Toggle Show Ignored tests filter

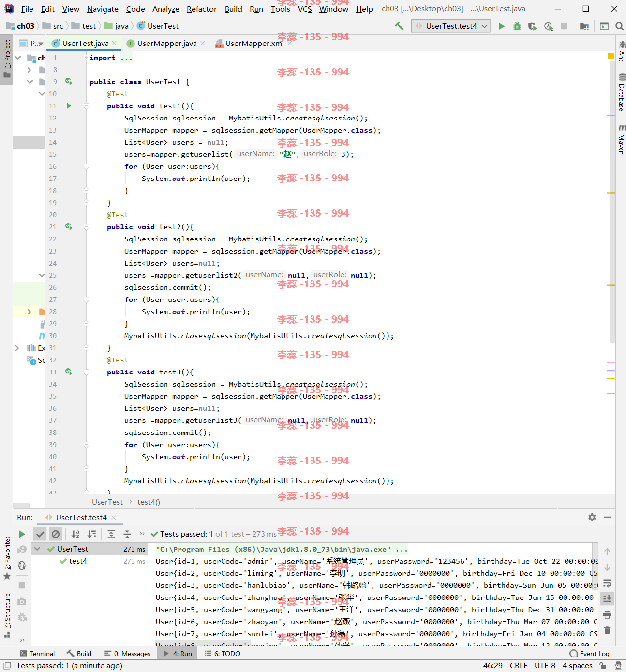(56, 534)
